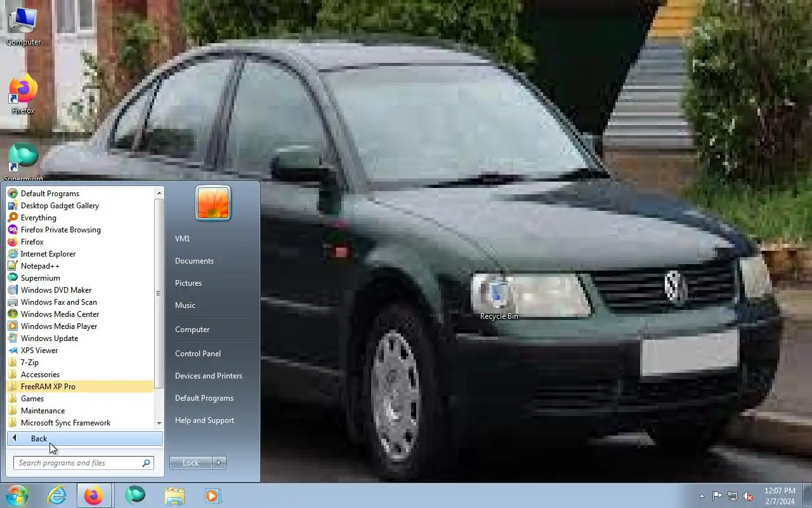The height and width of the screenshot is (508, 812).
Task: Show hidden tray icons
Action: [702, 496]
